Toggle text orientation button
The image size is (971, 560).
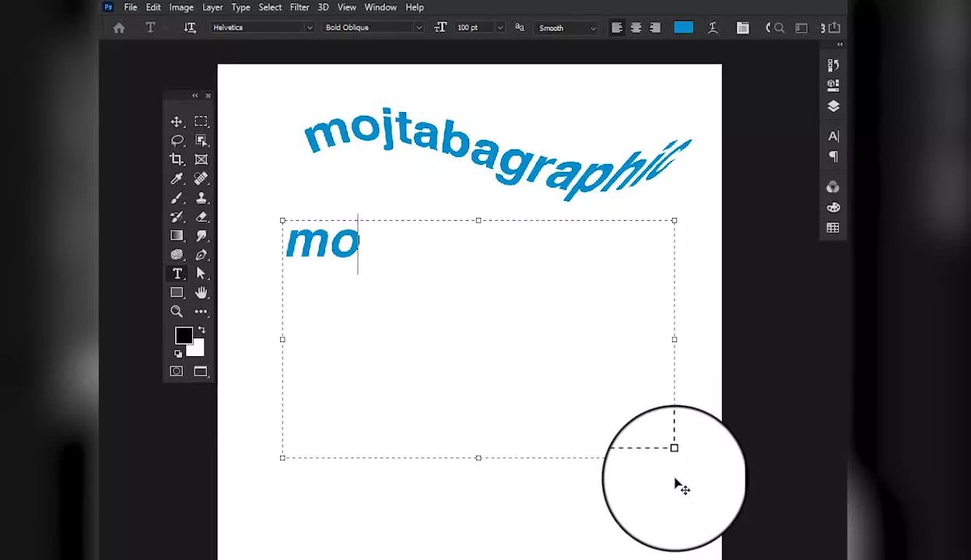[190, 28]
